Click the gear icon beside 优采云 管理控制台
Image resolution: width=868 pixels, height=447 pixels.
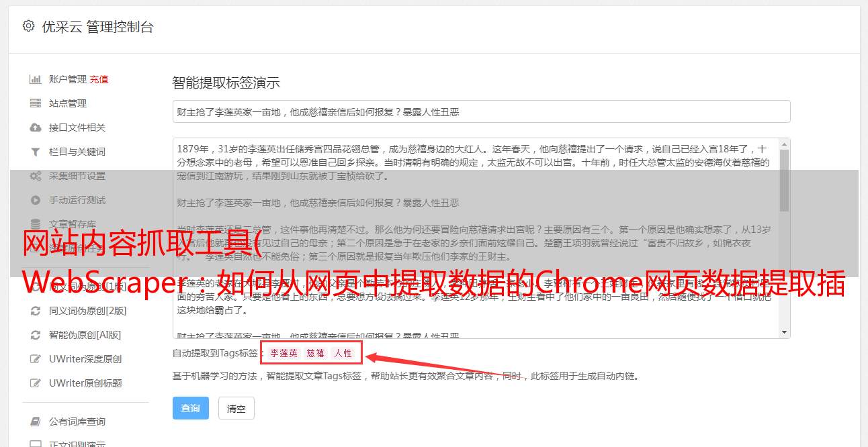28,26
